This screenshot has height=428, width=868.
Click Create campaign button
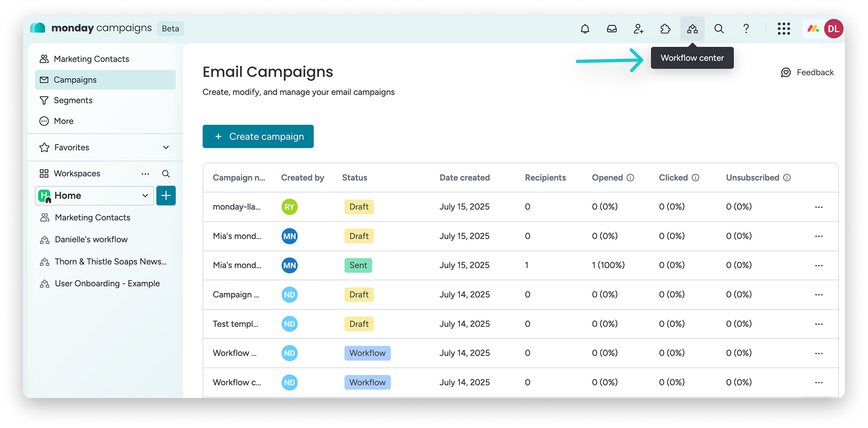[x=258, y=137]
